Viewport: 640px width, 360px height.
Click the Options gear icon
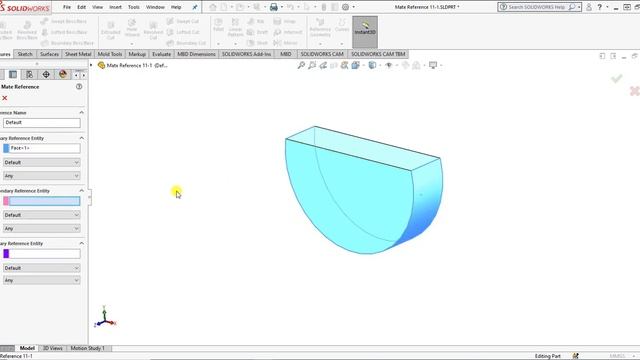coord(345,7)
